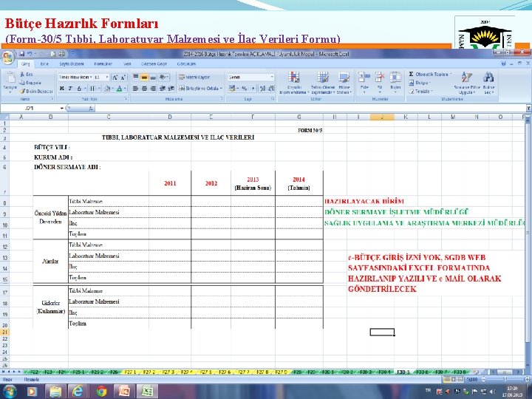Switch to page layout view in status bar

[x=453, y=379]
